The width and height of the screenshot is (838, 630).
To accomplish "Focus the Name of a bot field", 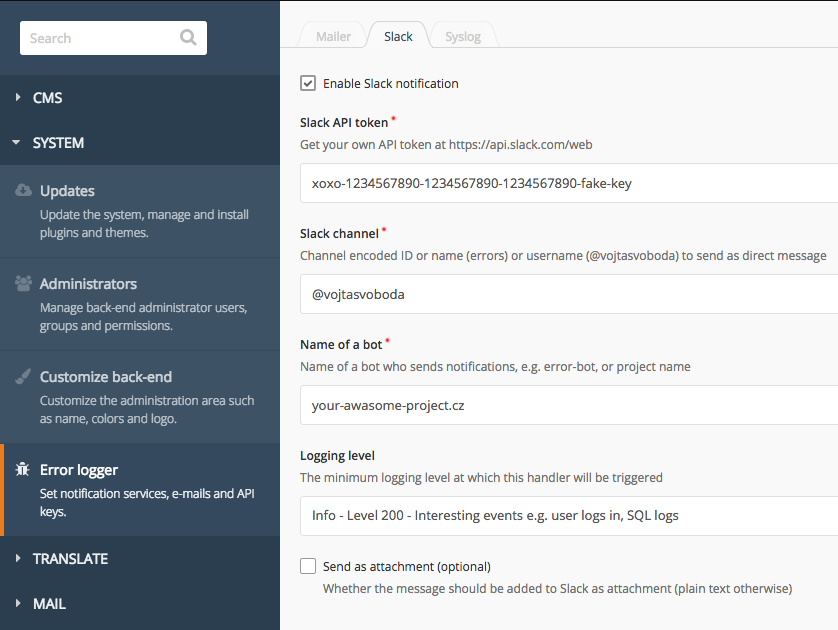I will coord(569,405).
